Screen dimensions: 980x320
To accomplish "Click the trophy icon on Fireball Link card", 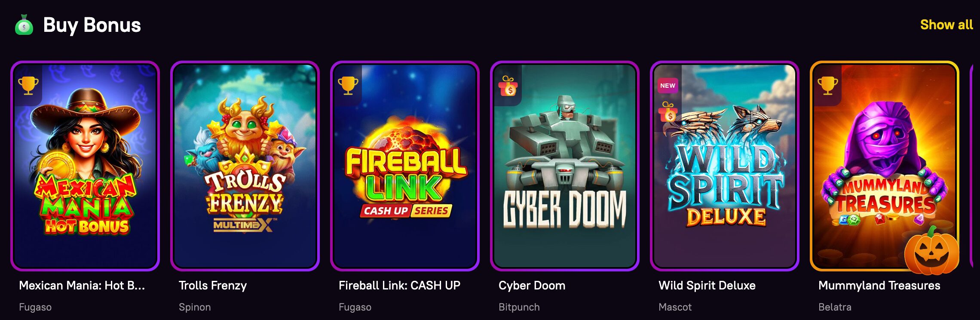I will point(348,86).
